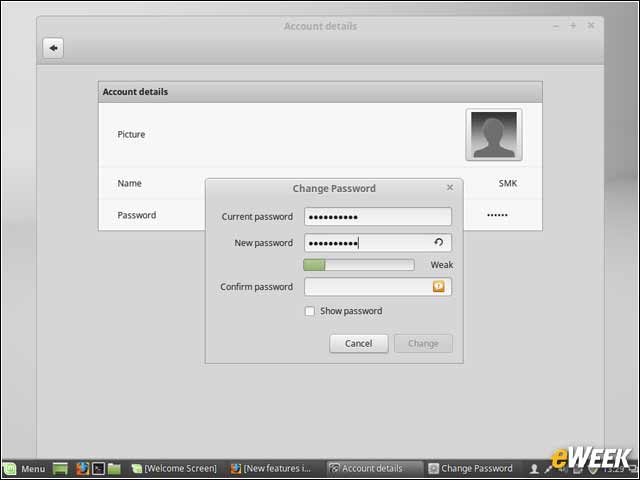The image size is (640, 480).
Task: Click the Current password field
Action: coord(378,217)
